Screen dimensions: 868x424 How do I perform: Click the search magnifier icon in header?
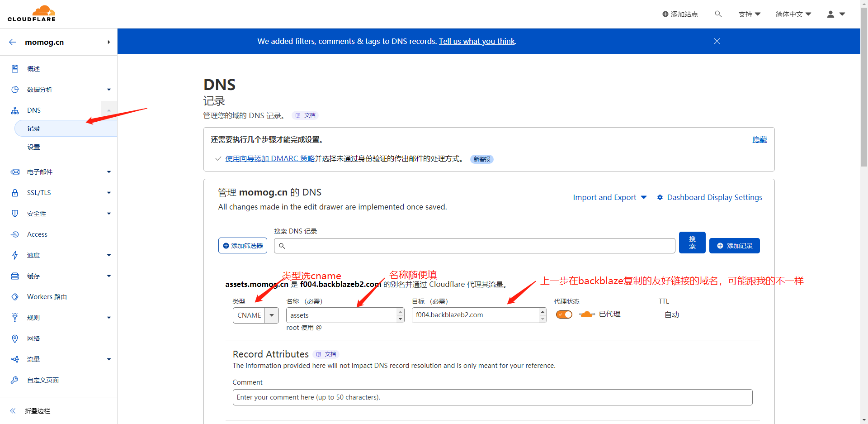[718, 14]
